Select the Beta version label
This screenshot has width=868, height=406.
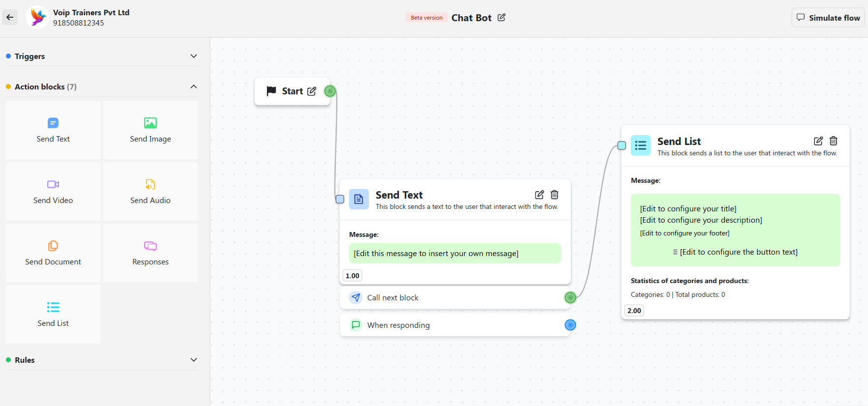click(x=426, y=17)
